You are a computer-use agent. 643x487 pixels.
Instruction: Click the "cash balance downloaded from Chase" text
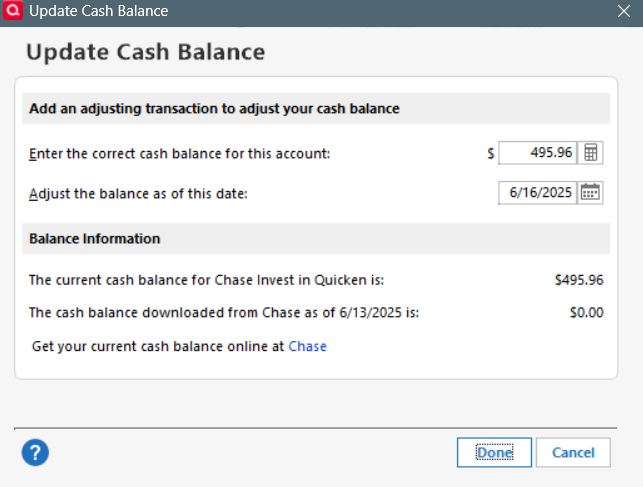[224, 312]
